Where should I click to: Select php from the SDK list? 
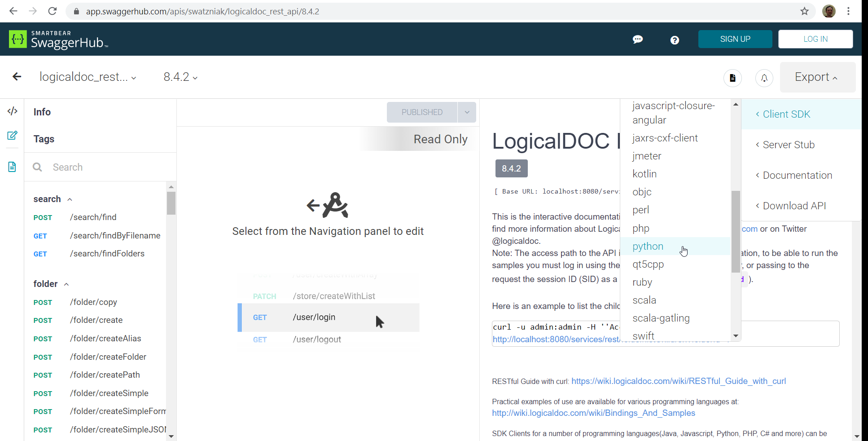point(675,228)
